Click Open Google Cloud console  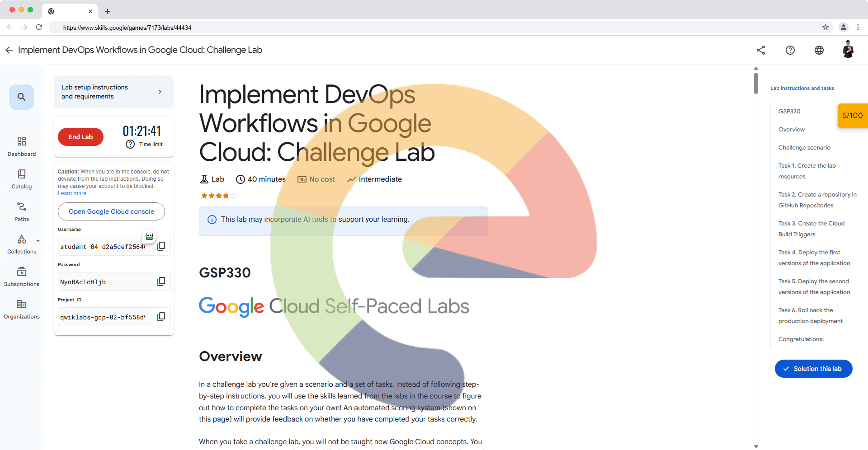click(x=111, y=211)
